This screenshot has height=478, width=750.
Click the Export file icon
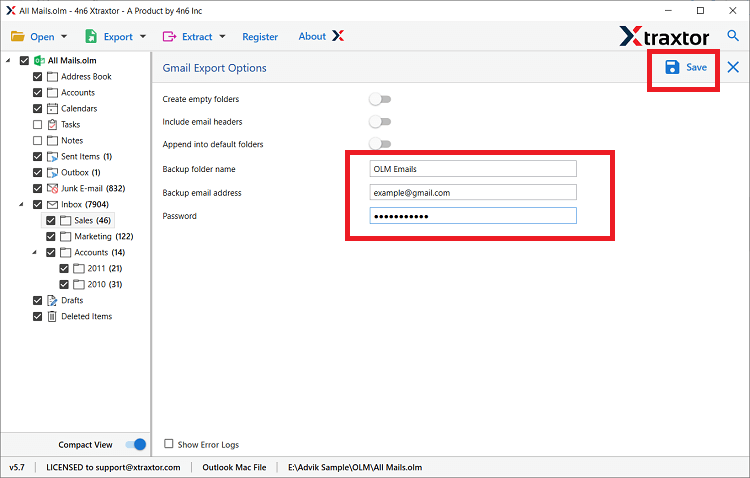click(x=91, y=36)
